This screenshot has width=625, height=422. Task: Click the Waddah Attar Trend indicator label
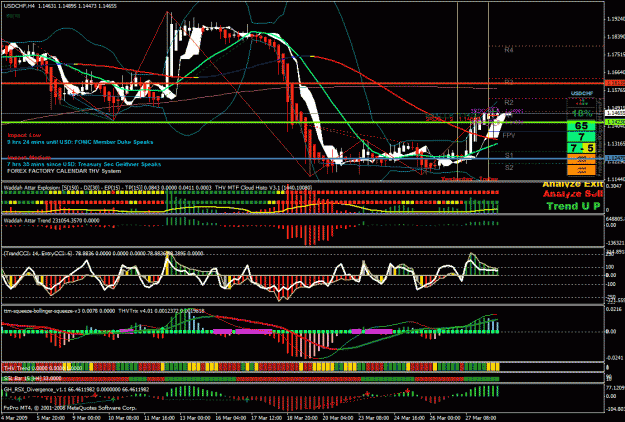click(x=51, y=220)
